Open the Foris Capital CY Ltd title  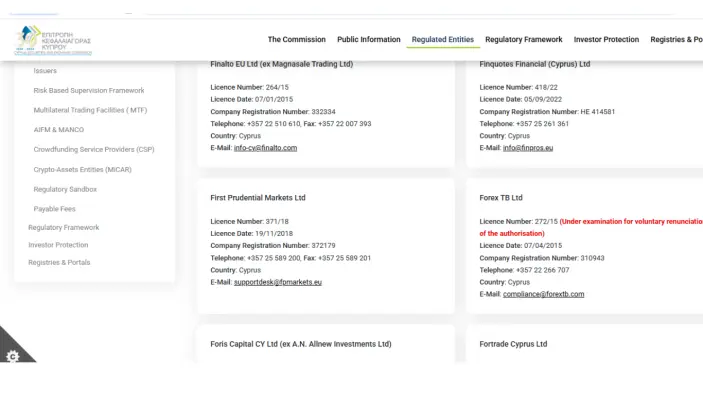(301, 344)
